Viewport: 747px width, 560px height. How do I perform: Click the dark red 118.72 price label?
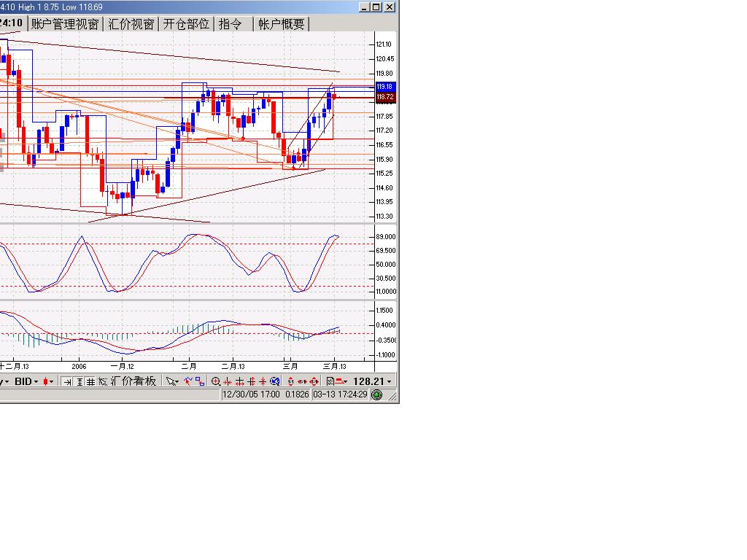click(x=385, y=97)
